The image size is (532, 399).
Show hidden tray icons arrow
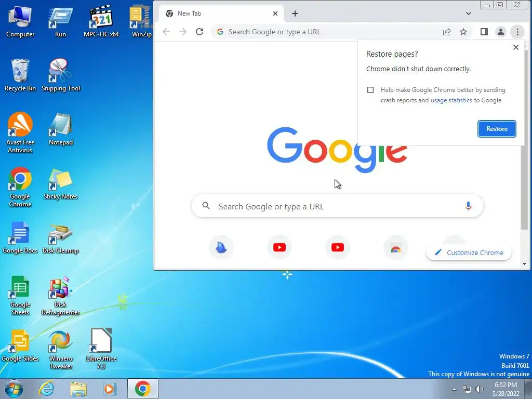pos(454,389)
